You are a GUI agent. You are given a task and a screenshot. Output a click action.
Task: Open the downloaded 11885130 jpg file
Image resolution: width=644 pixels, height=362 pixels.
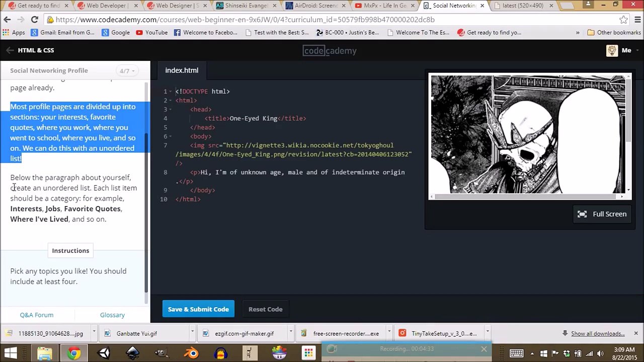pos(46,333)
